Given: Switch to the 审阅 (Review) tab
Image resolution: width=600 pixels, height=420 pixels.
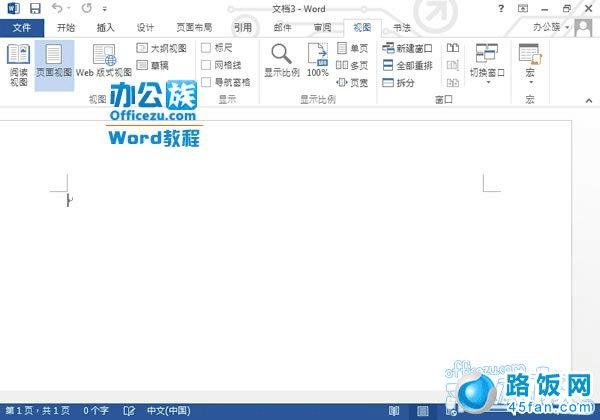Looking at the screenshot, I should pyautogui.click(x=322, y=28).
